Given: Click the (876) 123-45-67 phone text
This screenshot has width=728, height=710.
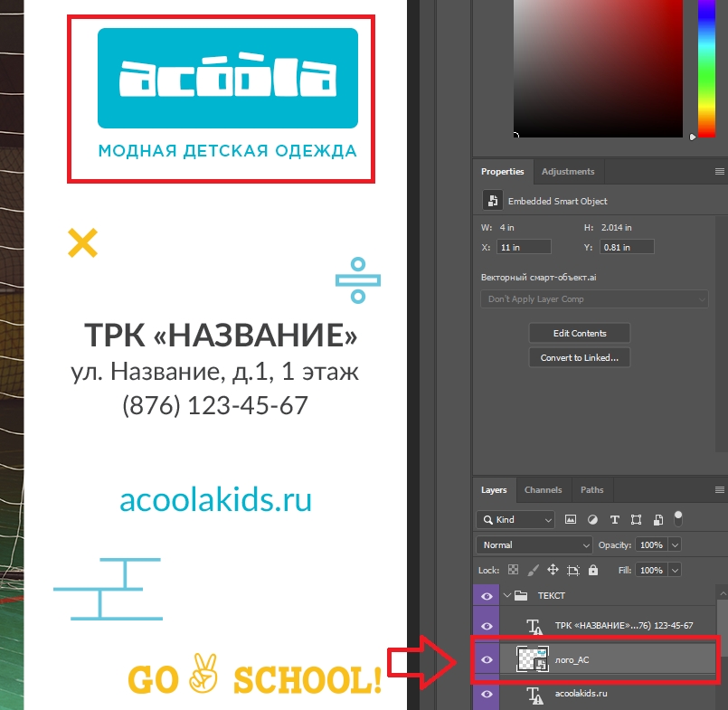Looking at the screenshot, I should (x=215, y=405).
